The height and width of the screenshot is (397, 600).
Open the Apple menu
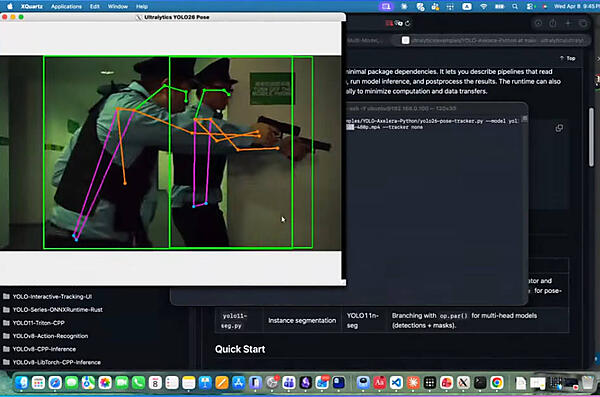10,6
